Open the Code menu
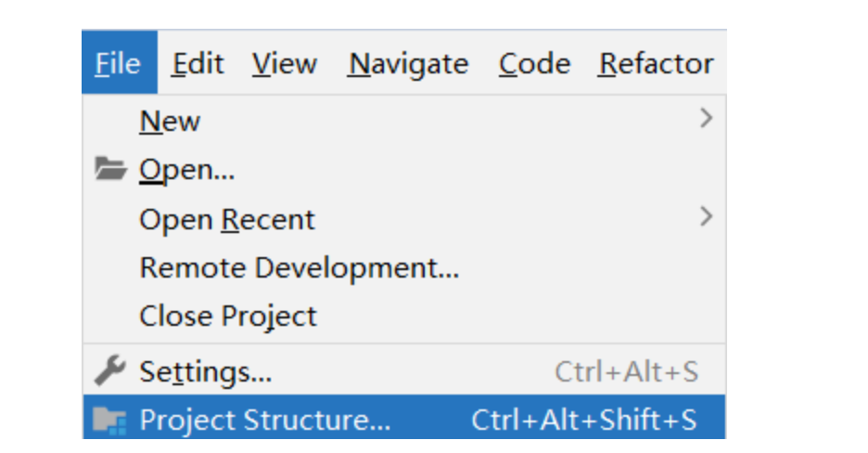868x453 pixels. (535, 63)
